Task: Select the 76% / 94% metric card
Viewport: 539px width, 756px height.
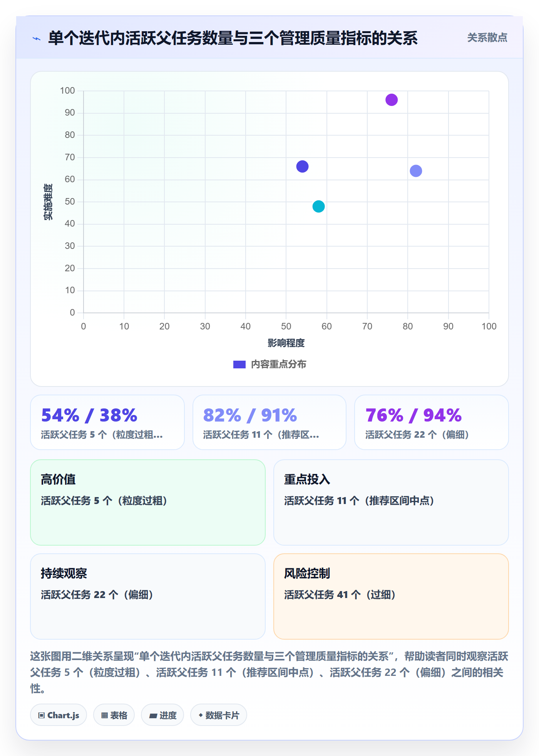Action: tap(432, 422)
